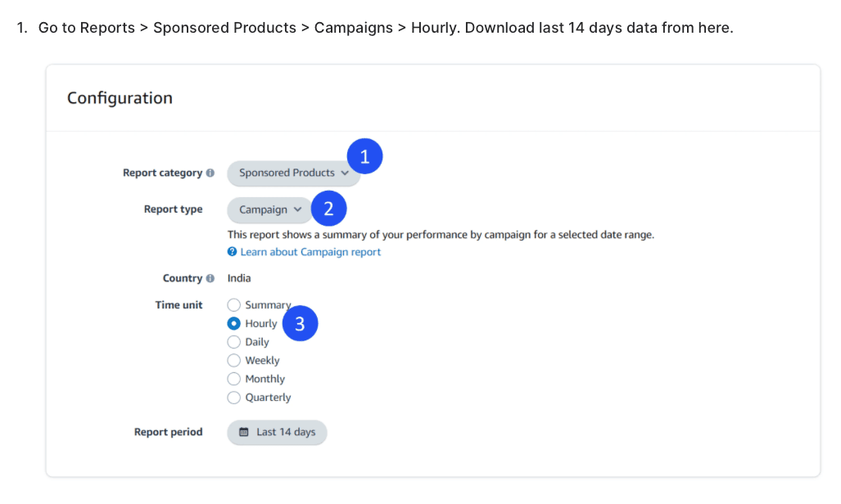
Task: Click the campaign report summary description text
Action: (x=441, y=234)
